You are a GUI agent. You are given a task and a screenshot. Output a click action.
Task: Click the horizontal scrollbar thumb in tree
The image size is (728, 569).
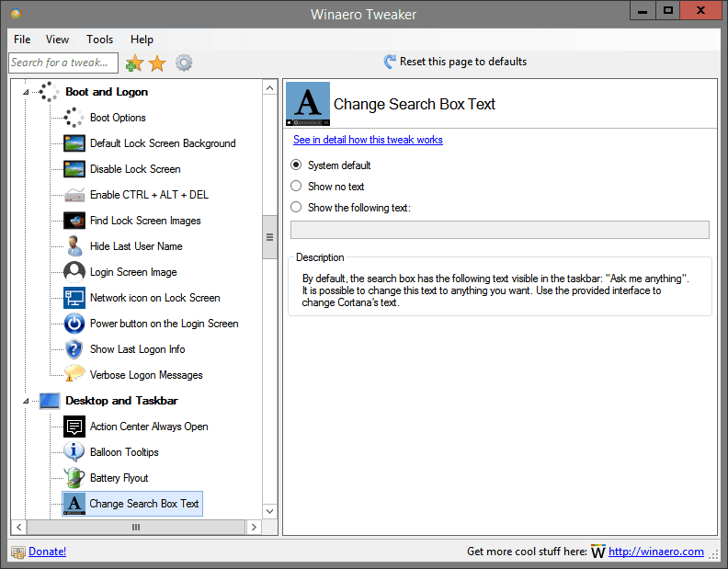pyautogui.click(x=136, y=528)
